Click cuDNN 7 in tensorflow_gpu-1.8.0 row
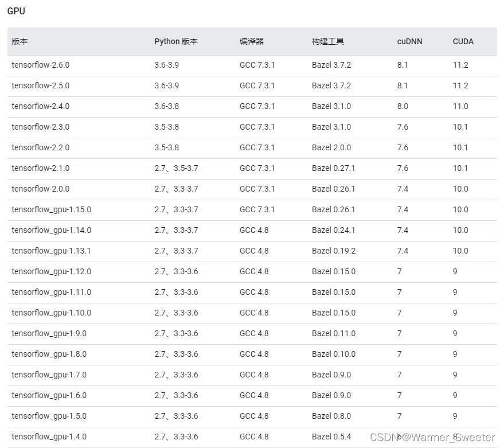The width and height of the screenshot is (504, 448). coord(400,354)
